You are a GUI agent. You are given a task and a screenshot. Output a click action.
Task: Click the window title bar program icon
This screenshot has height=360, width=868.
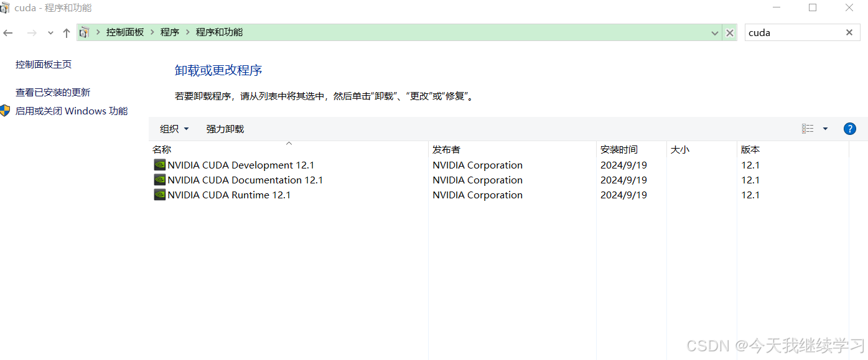point(5,8)
